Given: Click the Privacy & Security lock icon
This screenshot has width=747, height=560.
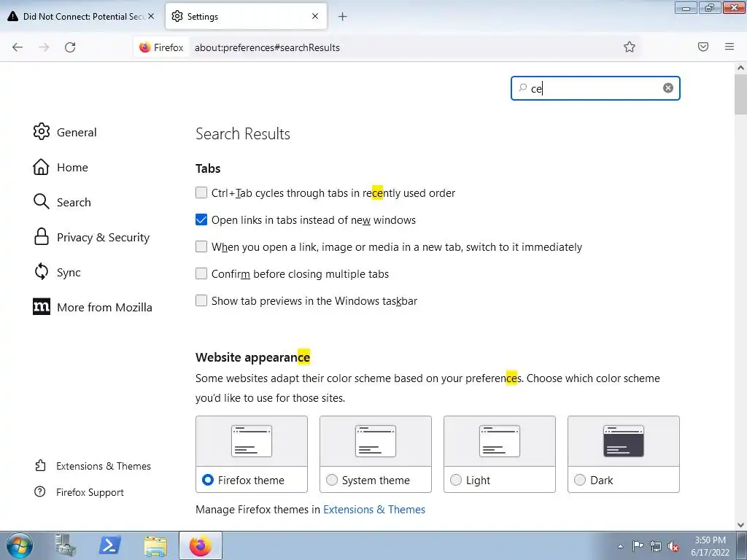Looking at the screenshot, I should pyautogui.click(x=42, y=237).
